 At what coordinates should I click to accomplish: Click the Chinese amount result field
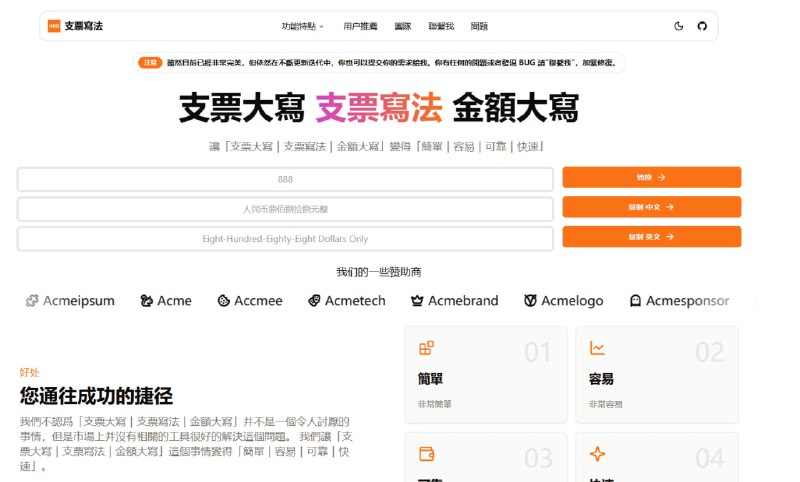285,209
